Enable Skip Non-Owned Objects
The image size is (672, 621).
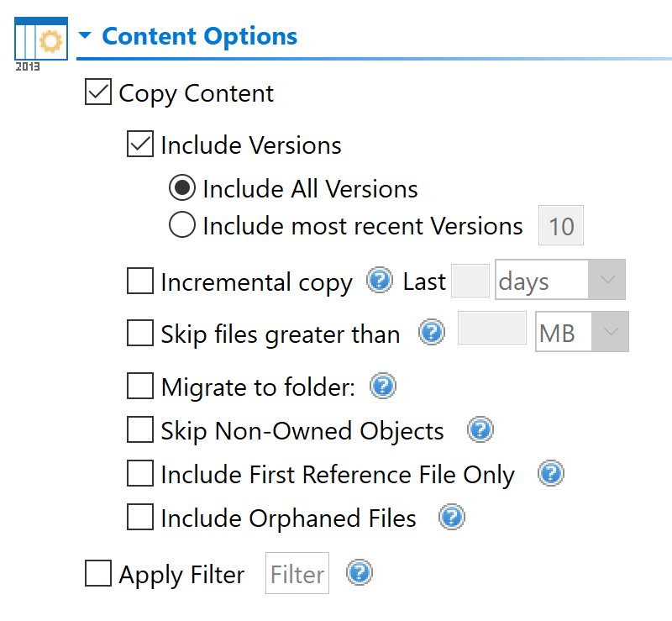139,429
